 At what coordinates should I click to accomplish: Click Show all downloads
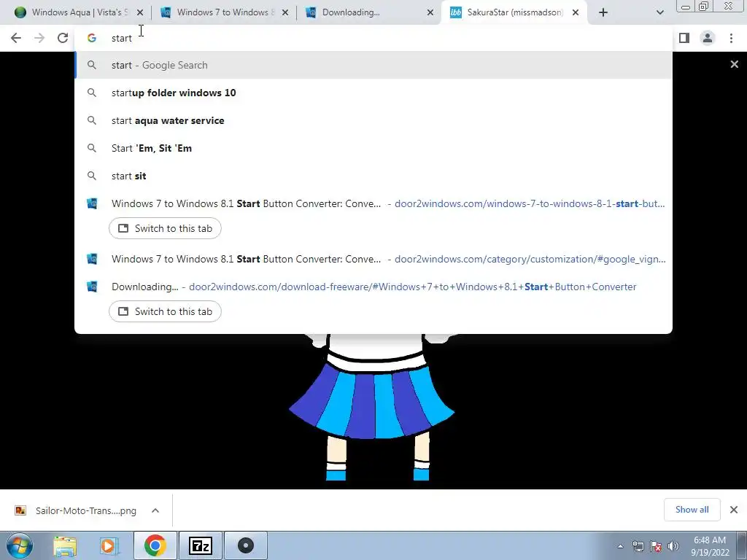click(x=692, y=510)
